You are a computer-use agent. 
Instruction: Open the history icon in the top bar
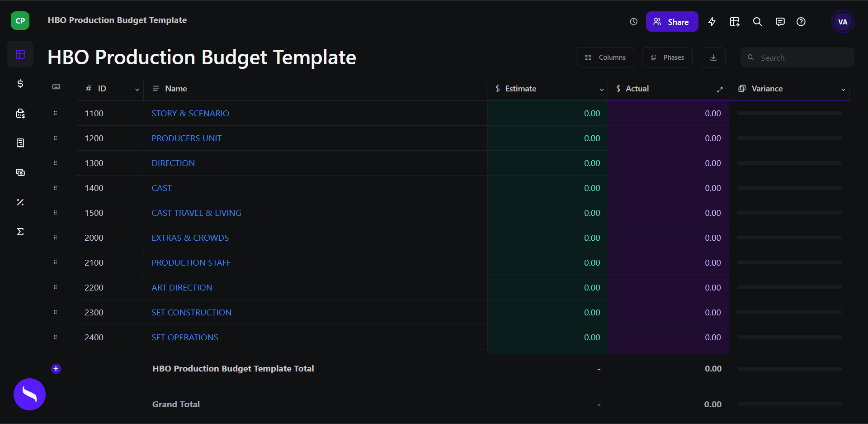[633, 21]
